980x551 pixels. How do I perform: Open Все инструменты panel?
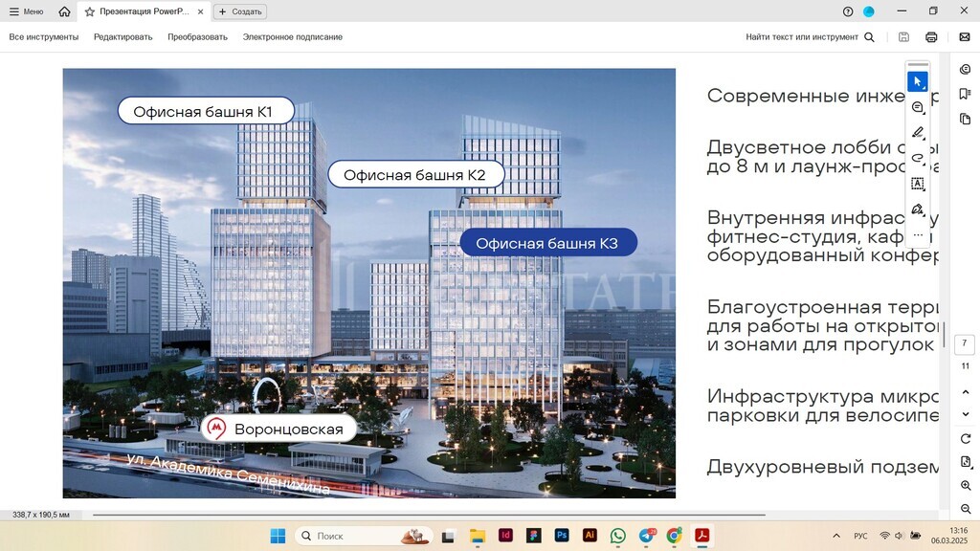(x=44, y=37)
